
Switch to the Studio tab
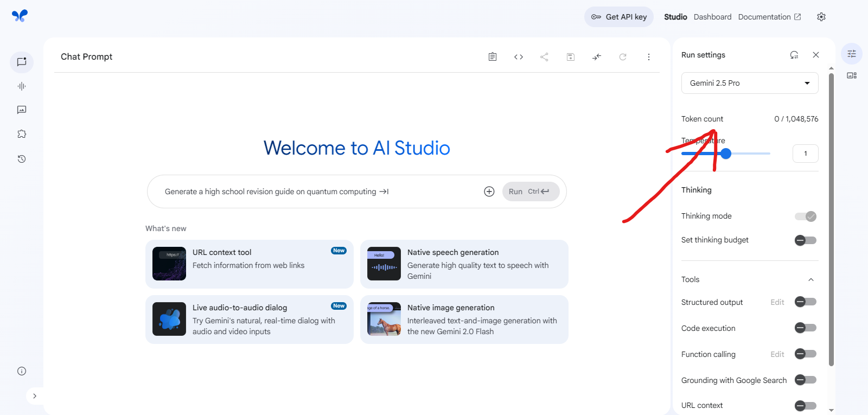coord(675,17)
